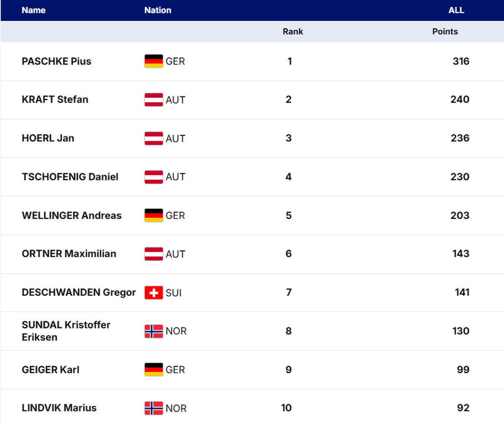
Task: Click the Austrian flag beside Kraft Stefan
Action: pyautogui.click(x=154, y=100)
